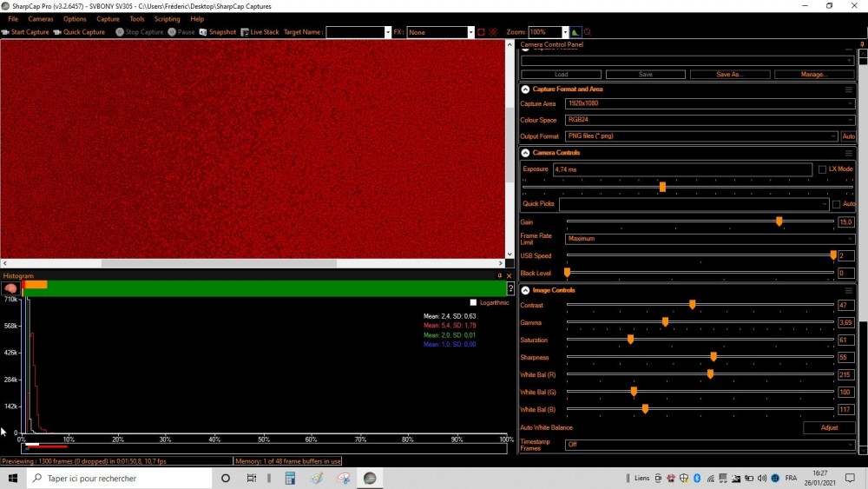Open the Colour Space dropdown
The width and height of the screenshot is (868, 489).
click(710, 120)
